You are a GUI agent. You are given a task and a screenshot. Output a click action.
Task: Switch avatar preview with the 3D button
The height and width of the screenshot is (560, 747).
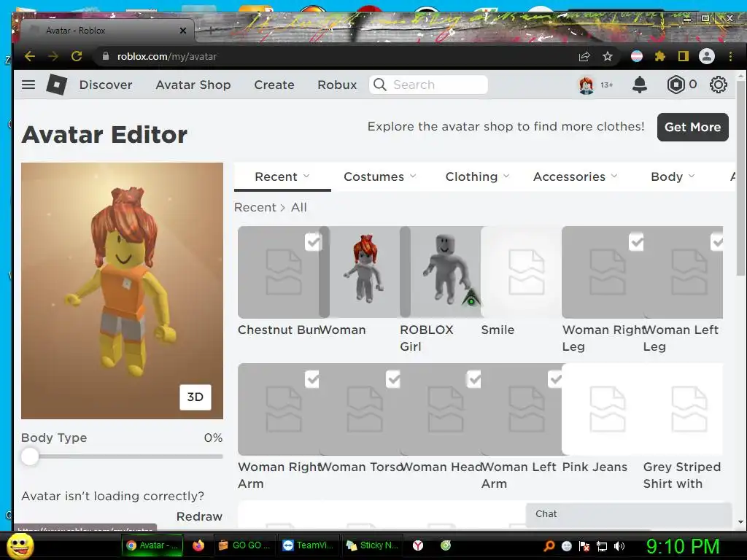click(x=196, y=397)
